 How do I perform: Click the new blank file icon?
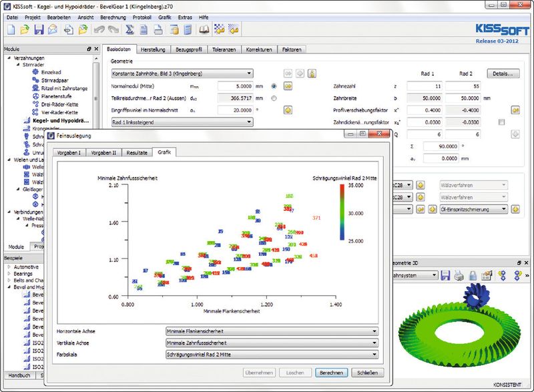tap(11, 29)
